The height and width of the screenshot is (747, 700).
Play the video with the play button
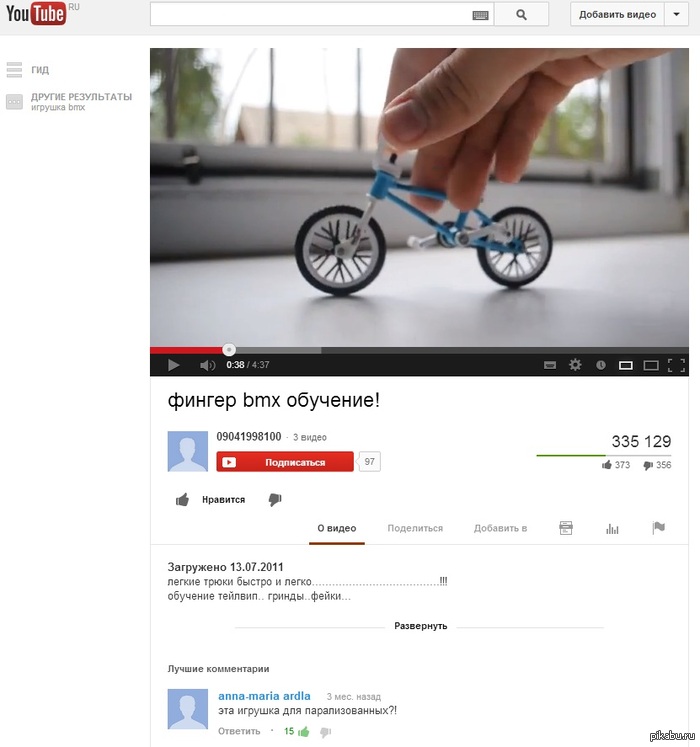(173, 365)
